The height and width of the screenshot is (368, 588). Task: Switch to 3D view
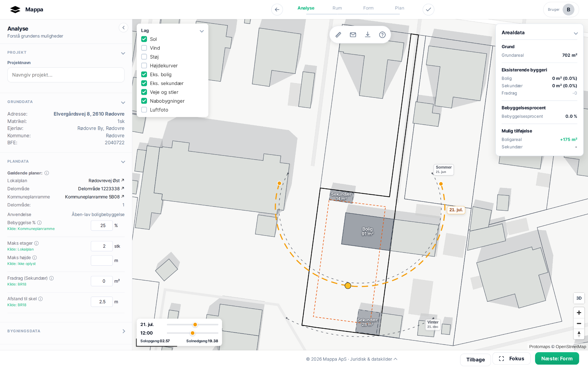point(579,298)
